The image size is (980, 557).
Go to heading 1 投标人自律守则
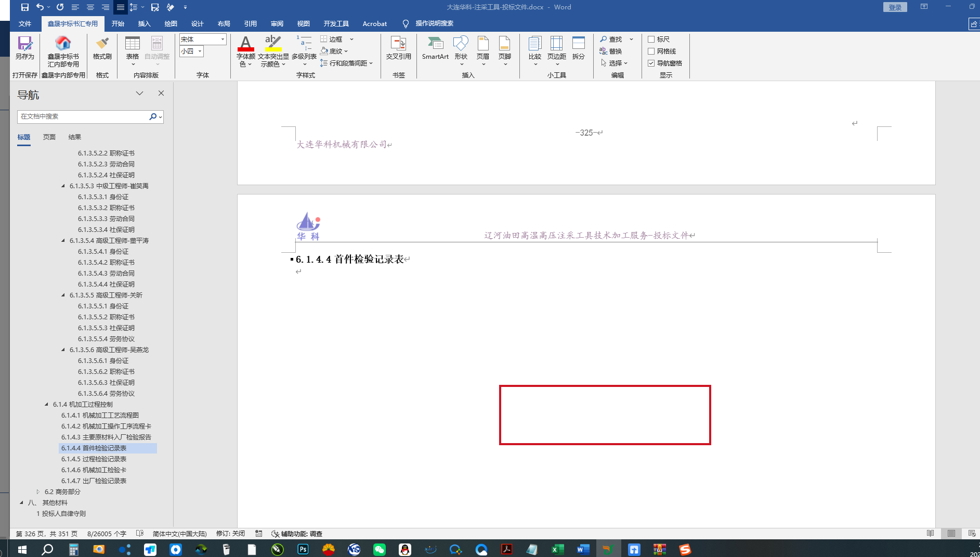click(x=61, y=513)
